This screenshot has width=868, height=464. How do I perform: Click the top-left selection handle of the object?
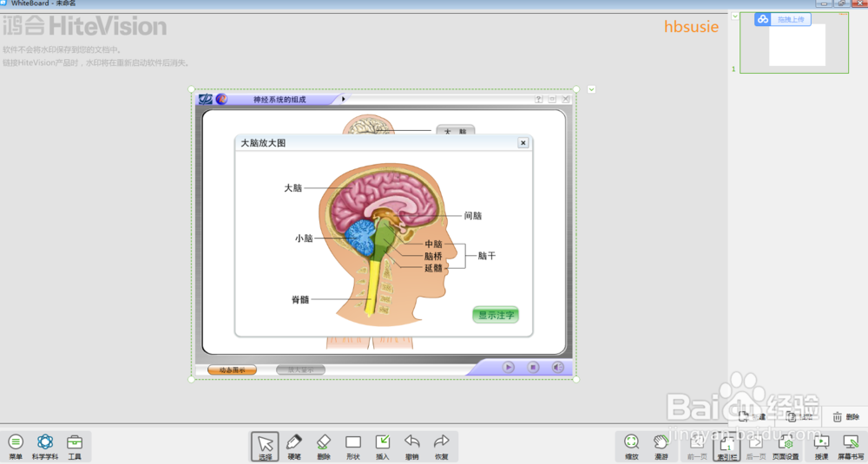coord(192,89)
